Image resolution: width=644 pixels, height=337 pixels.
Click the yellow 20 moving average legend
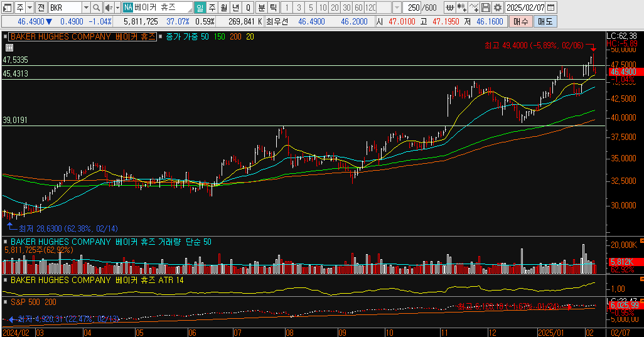tap(250, 37)
